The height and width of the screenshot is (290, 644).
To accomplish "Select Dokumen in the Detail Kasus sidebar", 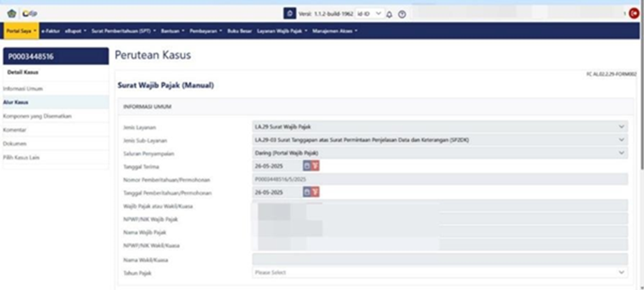I will (15, 144).
